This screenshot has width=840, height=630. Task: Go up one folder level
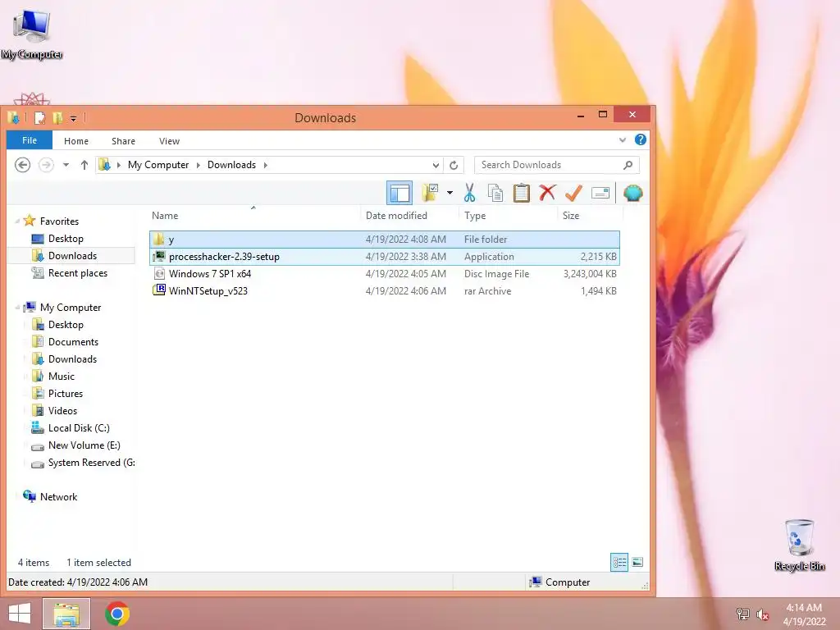tap(84, 165)
